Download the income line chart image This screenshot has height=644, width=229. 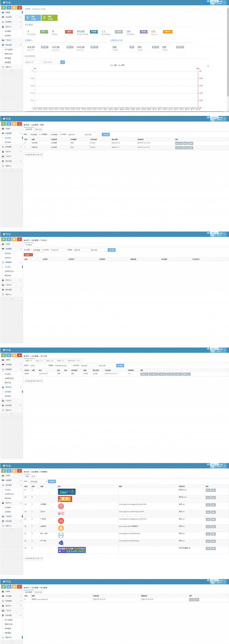(208, 66)
